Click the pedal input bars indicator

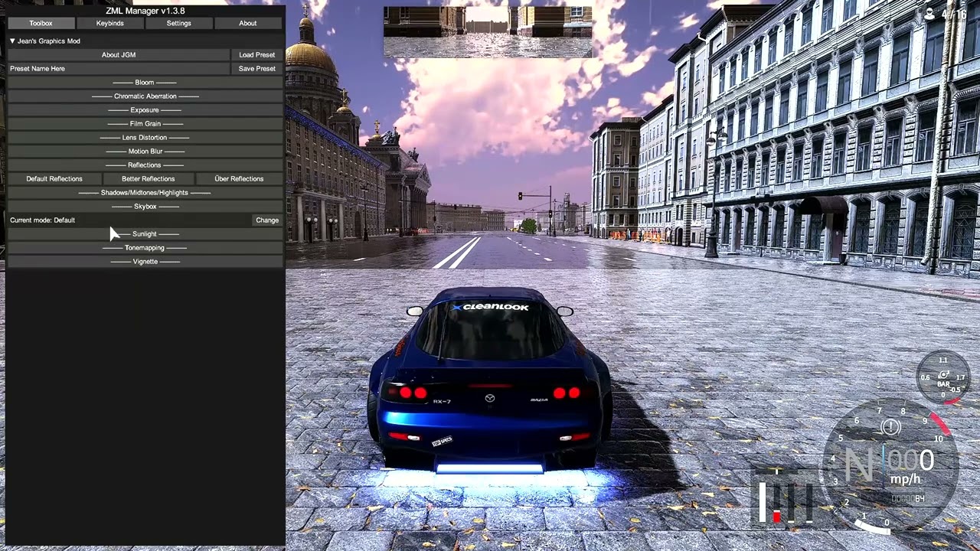click(784, 501)
